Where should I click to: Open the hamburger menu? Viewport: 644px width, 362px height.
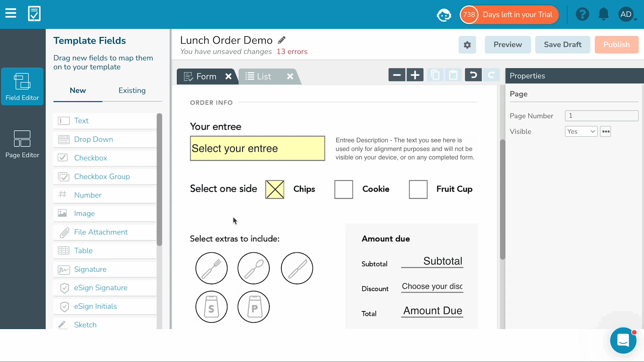tap(11, 14)
